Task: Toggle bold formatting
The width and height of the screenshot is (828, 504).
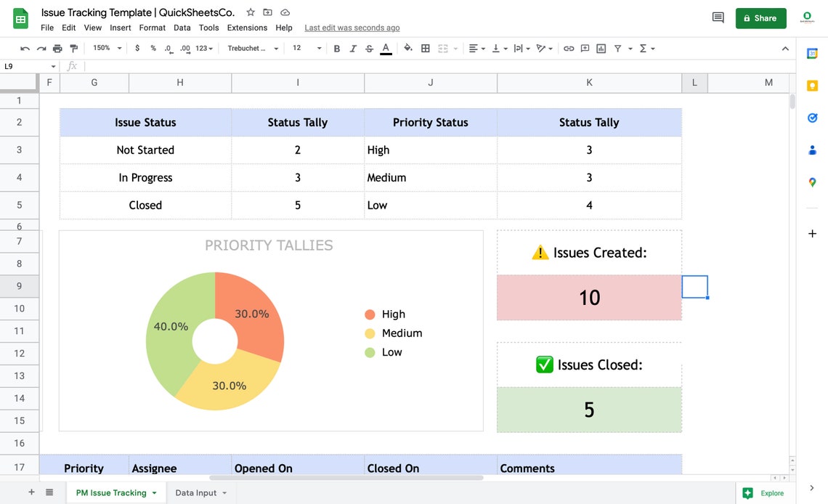Action: pyautogui.click(x=337, y=49)
